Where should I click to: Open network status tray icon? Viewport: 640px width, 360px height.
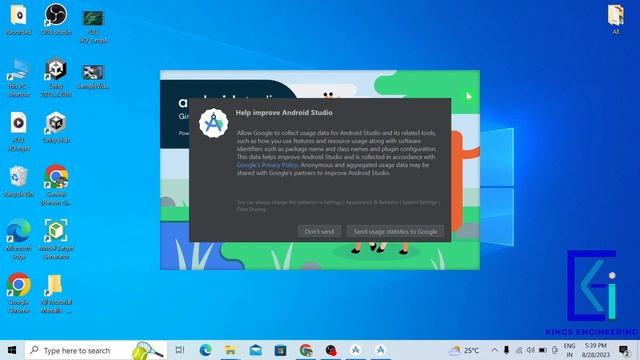coord(519,350)
